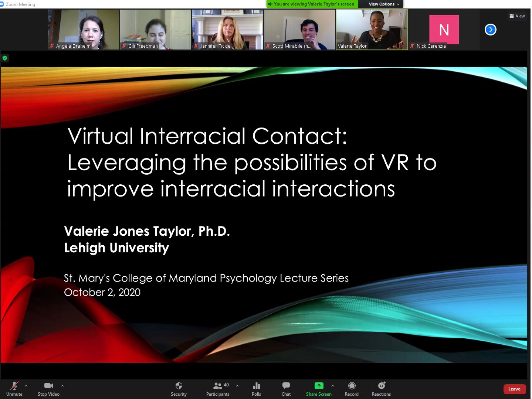Click the Record icon
This screenshot has height=399, width=532.
click(x=352, y=386)
